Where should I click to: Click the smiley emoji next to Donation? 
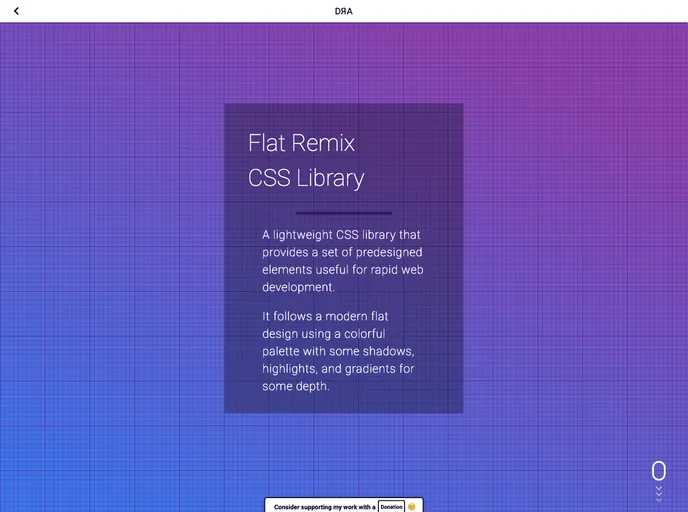click(x=412, y=507)
